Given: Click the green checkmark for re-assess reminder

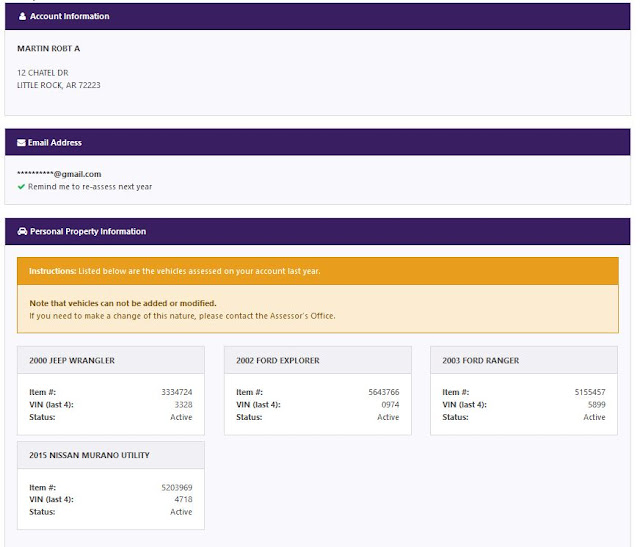Looking at the screenshot, I should 21,187.
